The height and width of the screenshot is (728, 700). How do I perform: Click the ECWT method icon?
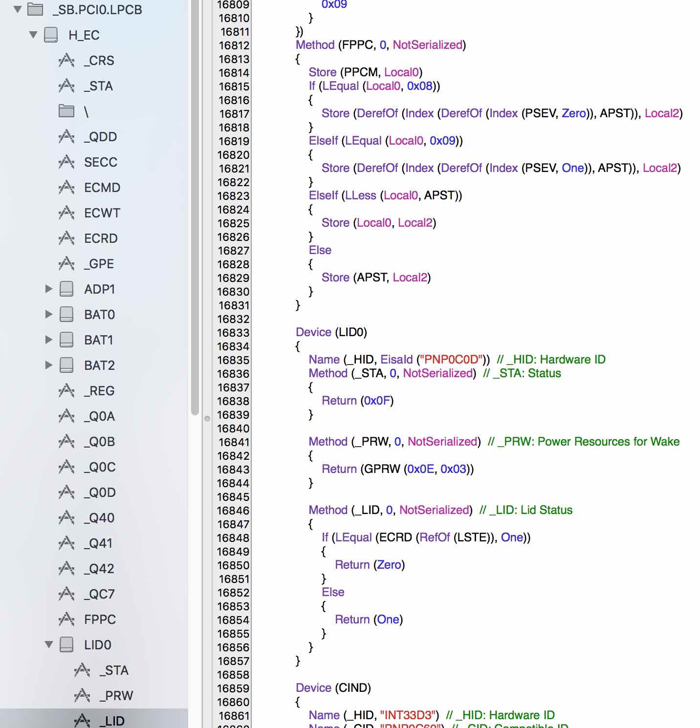tap(66, 213)
